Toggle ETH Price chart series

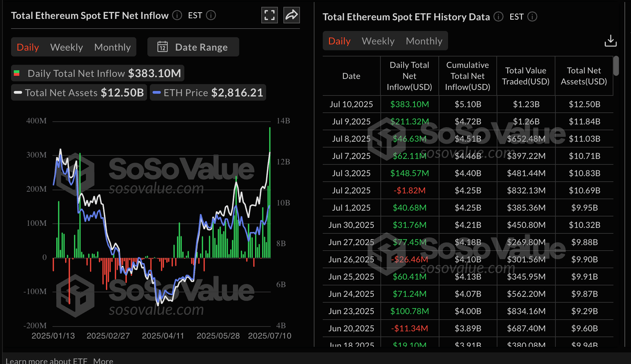(208, 93)
